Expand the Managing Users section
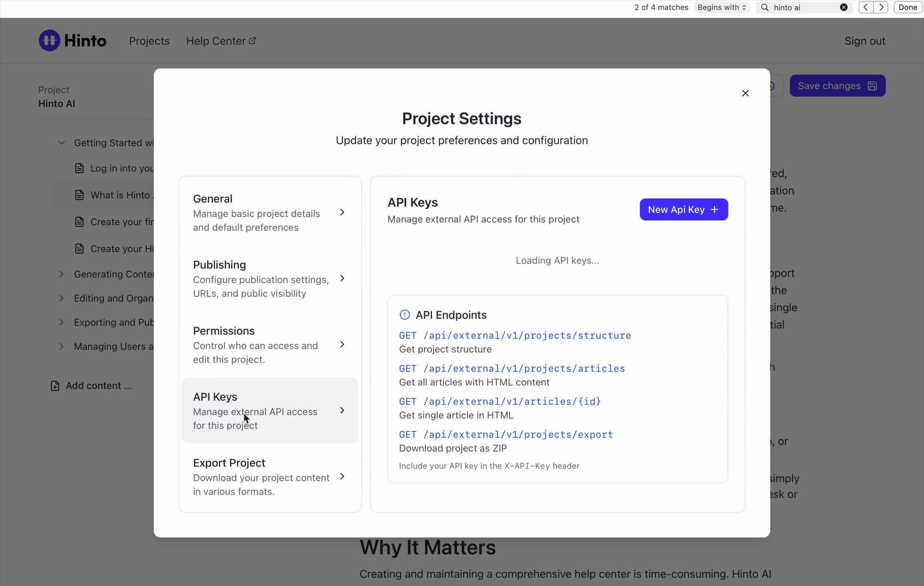924x586 pixels. 61,346
